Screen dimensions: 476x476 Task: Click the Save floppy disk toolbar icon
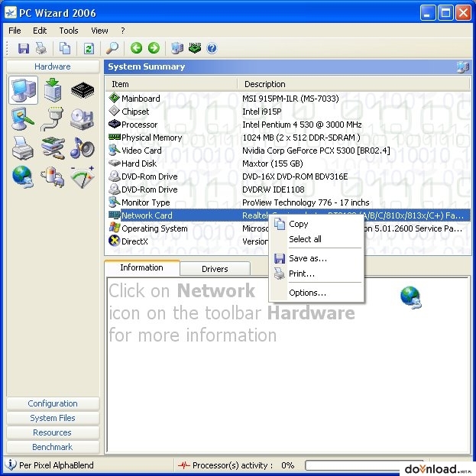(x=24, y=48)
